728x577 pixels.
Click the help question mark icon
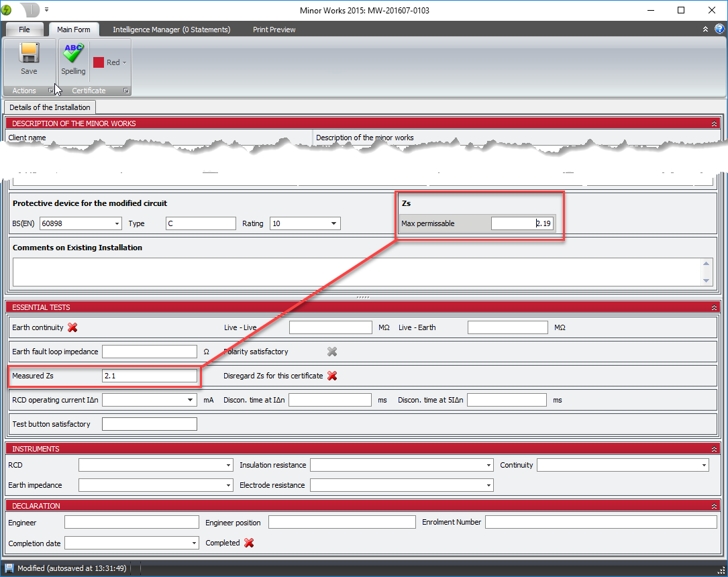coord(719,29)
